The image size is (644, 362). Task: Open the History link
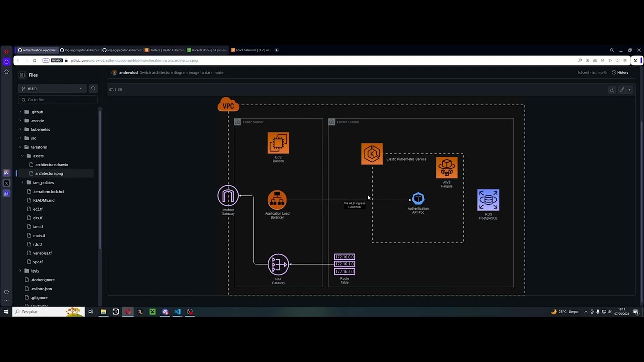[x=620, y=73]
